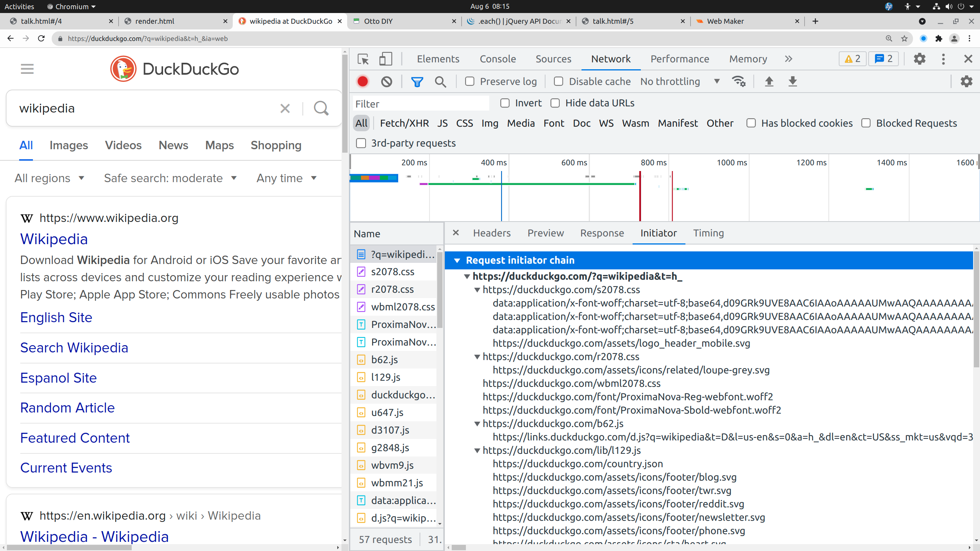Open the Console DevTools tab

click(x=498, y=59)
